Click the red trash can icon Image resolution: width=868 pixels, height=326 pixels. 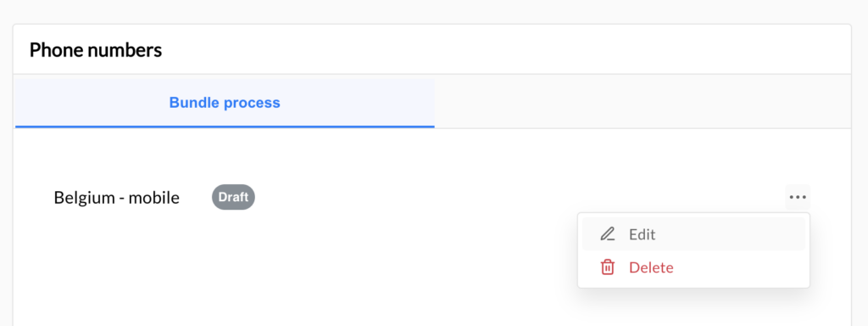click(x=607, y=267)
